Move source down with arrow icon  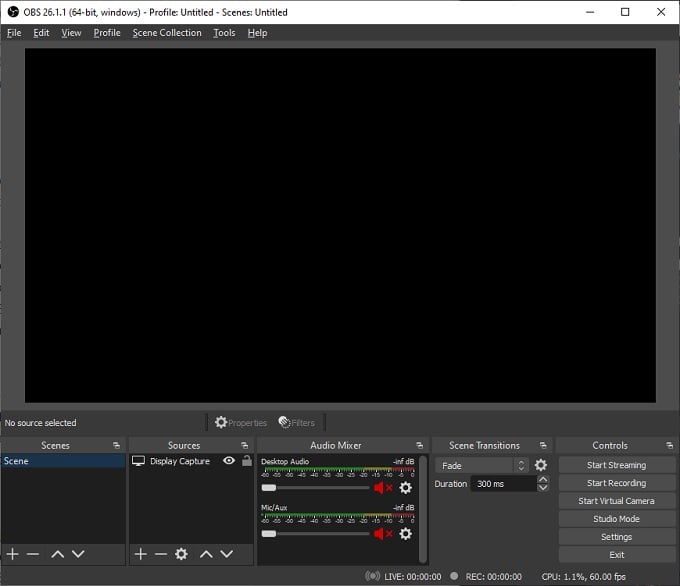pyautogui.click(x=226, y=554)
